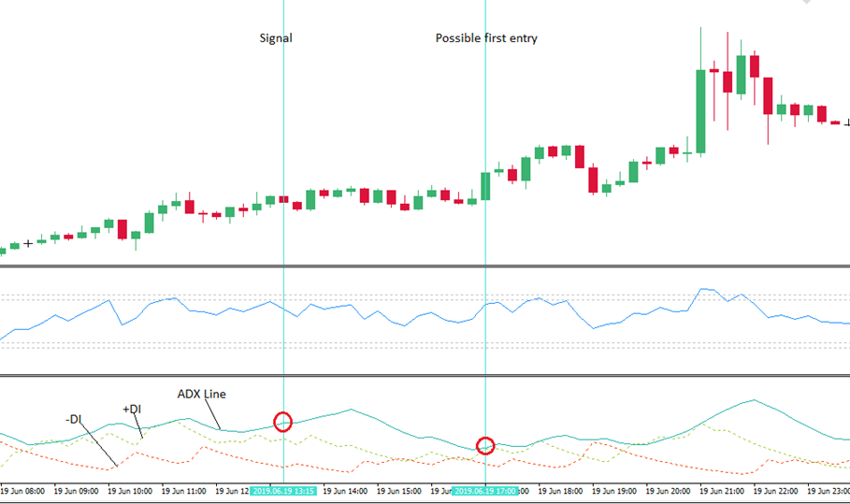Click the "Possible first entry" label

[486, 38]
